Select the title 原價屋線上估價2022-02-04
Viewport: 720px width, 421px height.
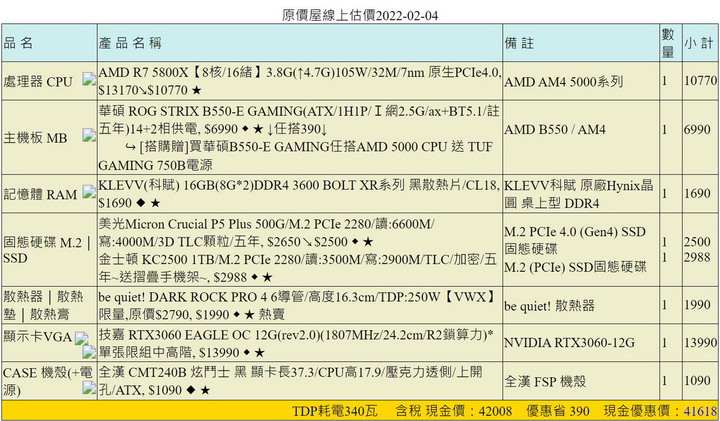(360, 16)
